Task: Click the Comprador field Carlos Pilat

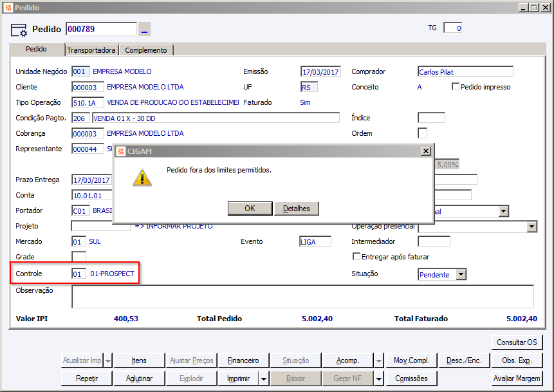Action: tap(465, 71)
